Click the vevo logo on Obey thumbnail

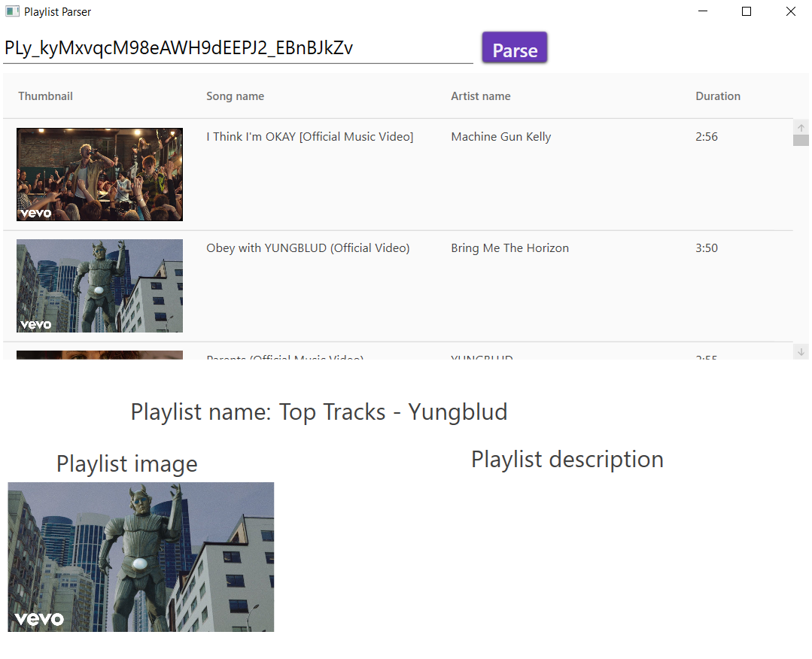point(35,325)
